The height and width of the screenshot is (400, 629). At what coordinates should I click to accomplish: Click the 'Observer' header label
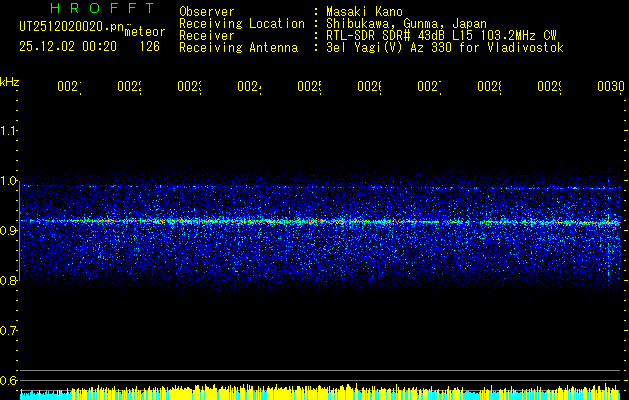click(207, 11)
